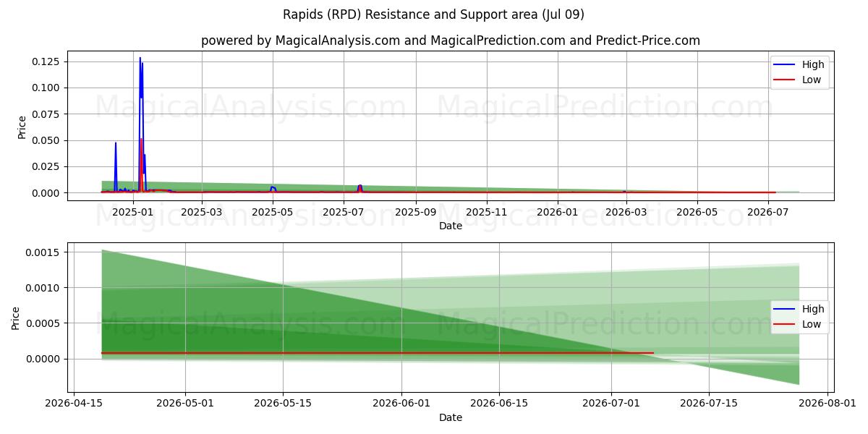Screen dimensions: 868x434
Task: Click the 2025-05 x-axis tick label
Action: (273, 212)
